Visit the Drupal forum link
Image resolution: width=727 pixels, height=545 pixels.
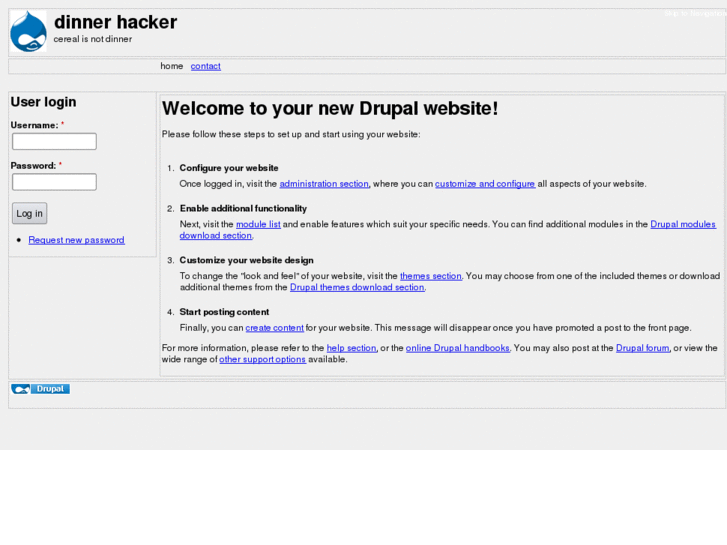pyautogui.click(x=643, y=348)
